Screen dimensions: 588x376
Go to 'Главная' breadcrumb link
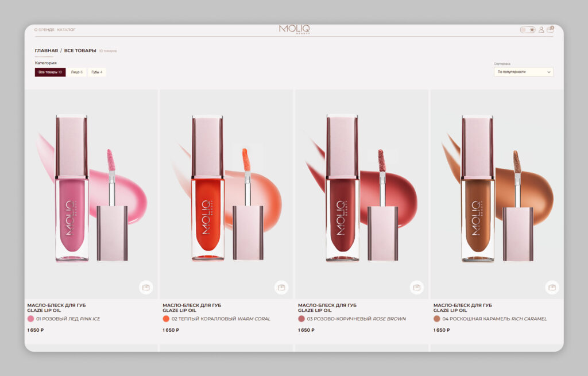coord(47,51)
